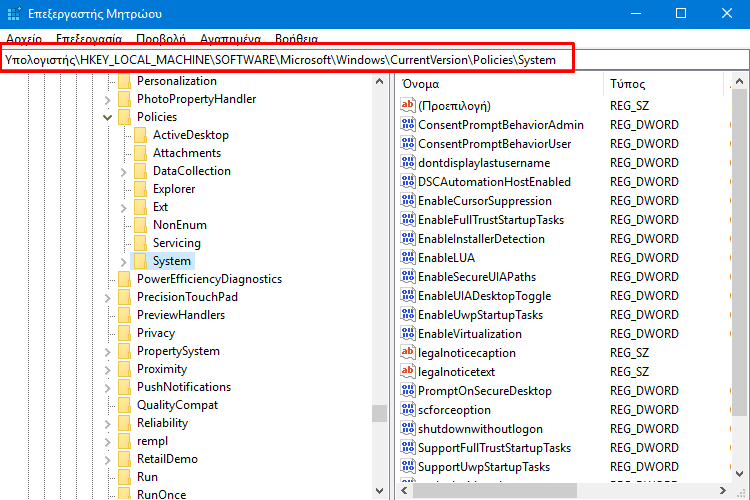Expand the PropertySystem node

[x=108, y=352]
